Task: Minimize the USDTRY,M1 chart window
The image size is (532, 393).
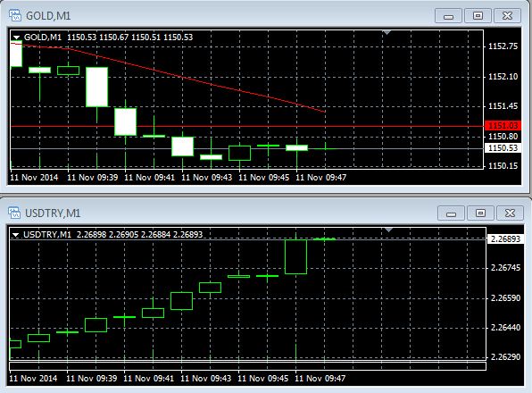Action: (x=451, y=213)
